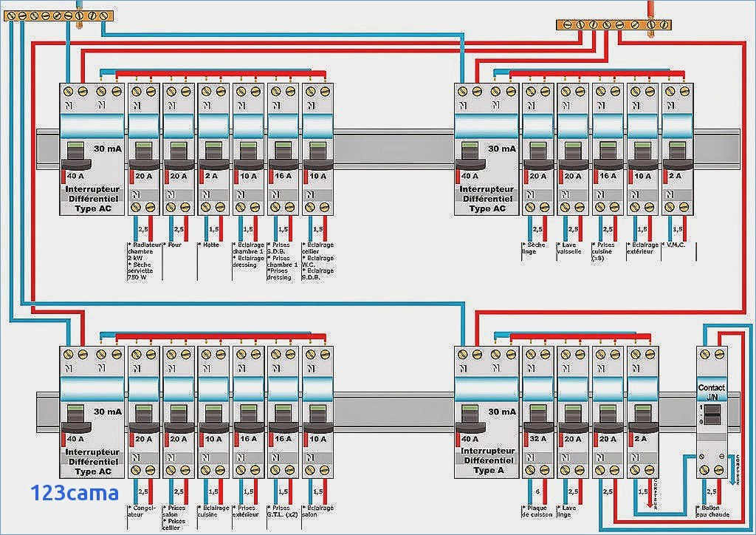Viewport: 756px width, 535px height.
Task: Select the orange phase terminal bar with red wire
Action: pyautogui.click(x=614, y=24)
